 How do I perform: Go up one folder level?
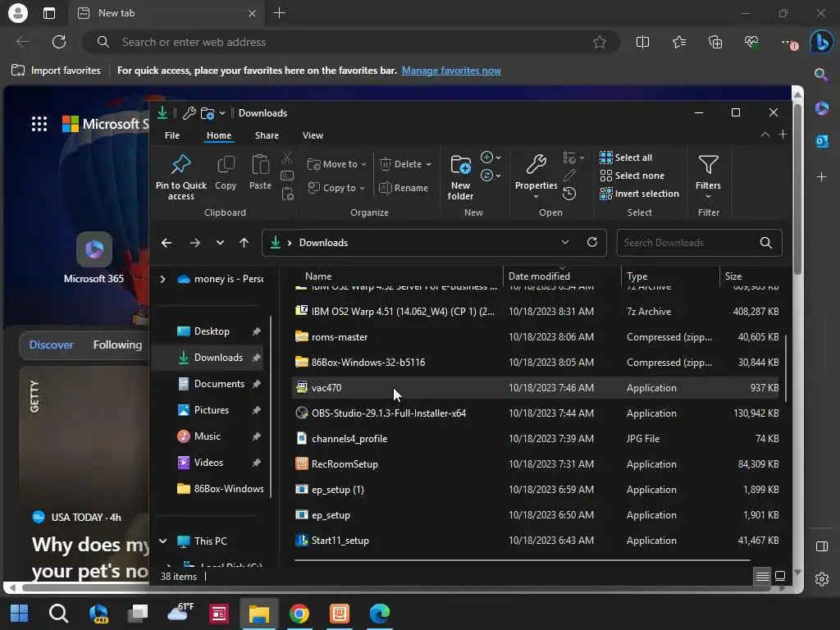click(244, 243)
